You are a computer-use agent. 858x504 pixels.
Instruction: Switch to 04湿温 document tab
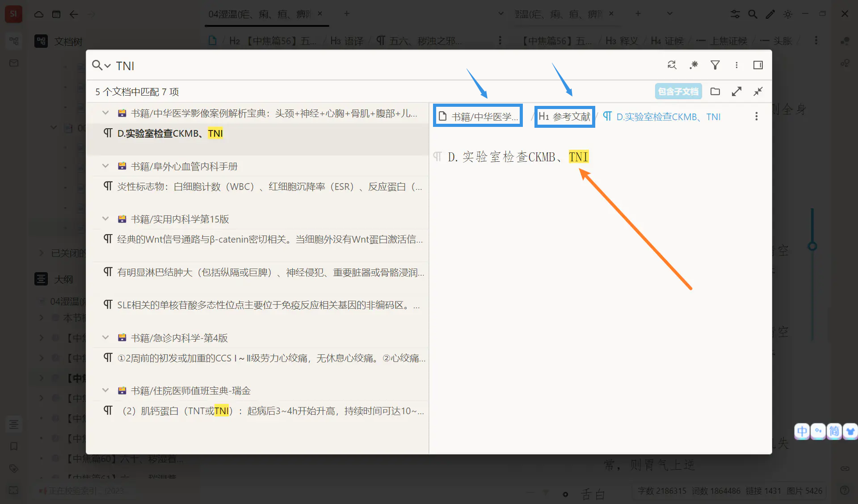click(x=259, y=14)
